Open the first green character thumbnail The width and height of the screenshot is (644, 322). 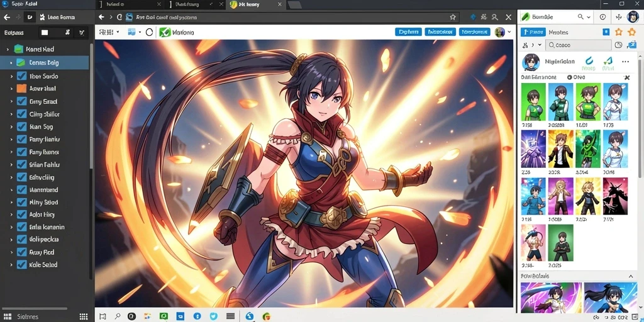(x=533, y=102)
